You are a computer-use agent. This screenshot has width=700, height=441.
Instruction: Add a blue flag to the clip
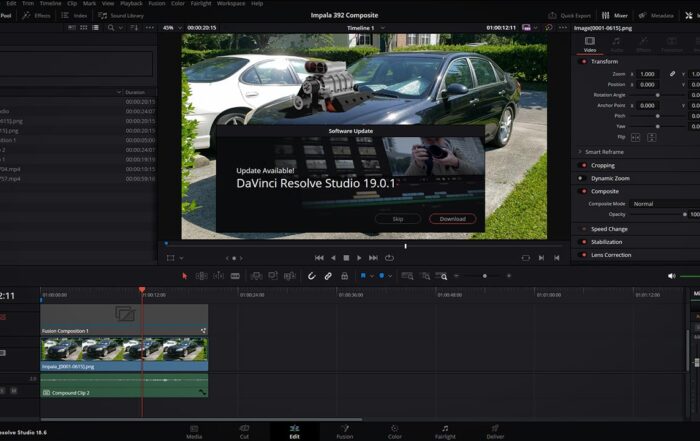click(x=363, y=276)
